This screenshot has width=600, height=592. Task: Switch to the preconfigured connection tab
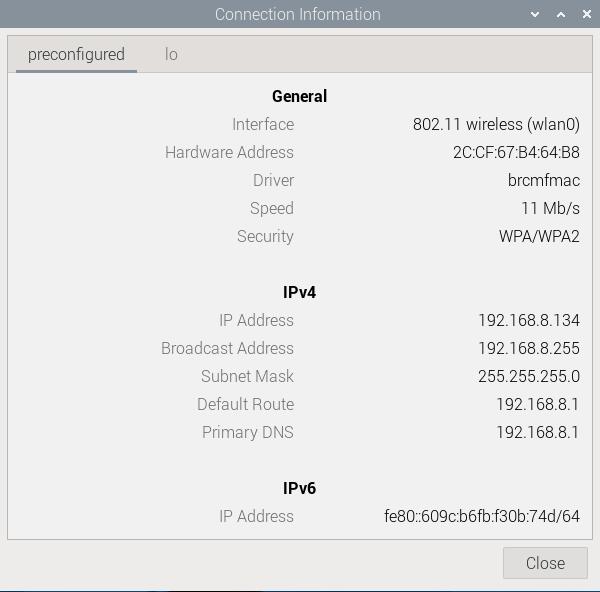(76, 54)
